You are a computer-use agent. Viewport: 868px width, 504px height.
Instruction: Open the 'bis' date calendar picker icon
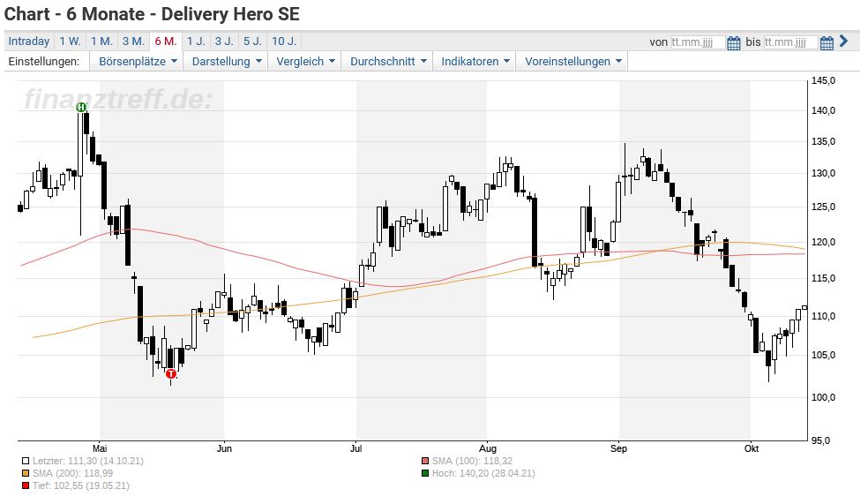[827, 42]
